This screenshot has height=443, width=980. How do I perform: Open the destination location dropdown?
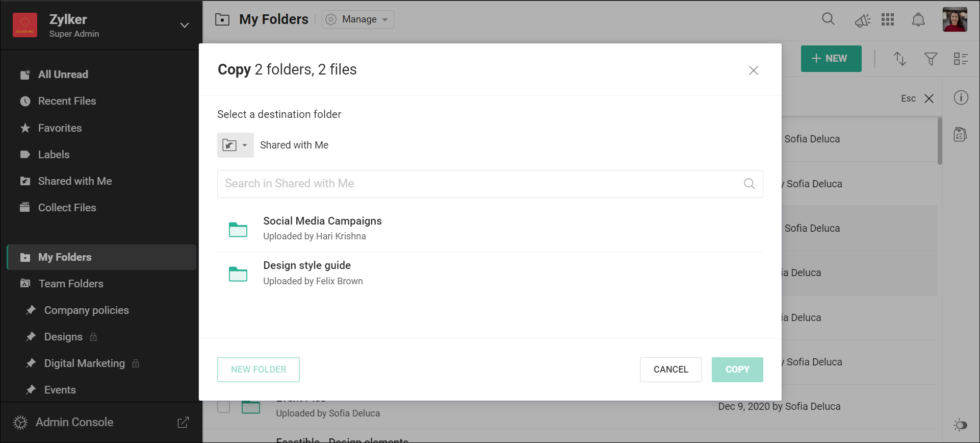[235, 145]
